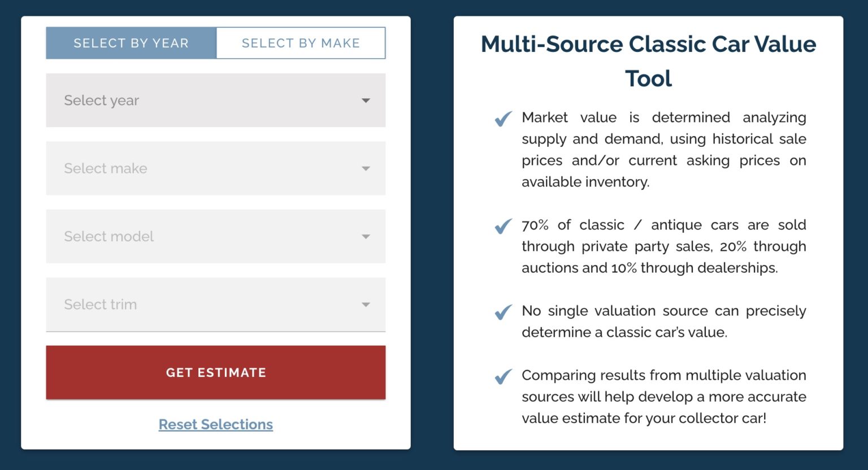Screen dimensions: 868x470
Task: Click the paragraph about historical sale prices
Action: (x=664, y=149)
